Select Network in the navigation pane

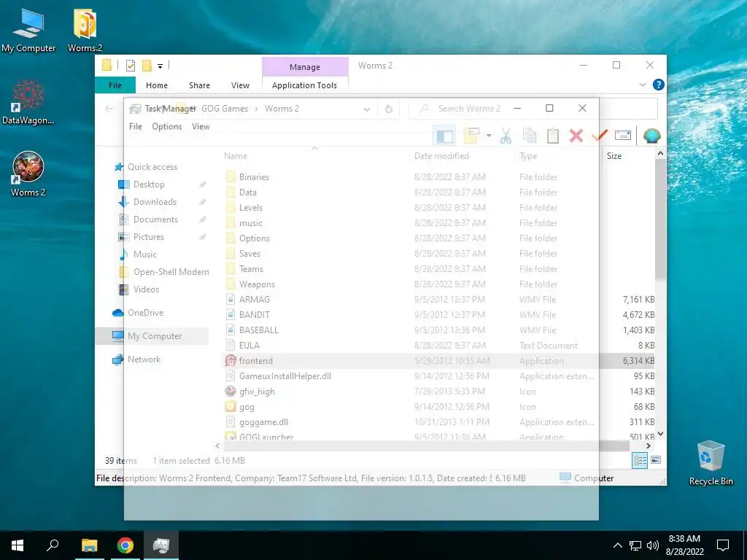coord(144,359)
